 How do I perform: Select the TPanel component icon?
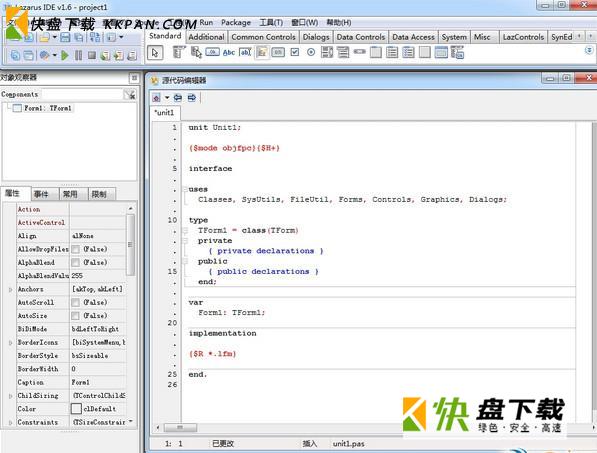[x=425, y=52]
